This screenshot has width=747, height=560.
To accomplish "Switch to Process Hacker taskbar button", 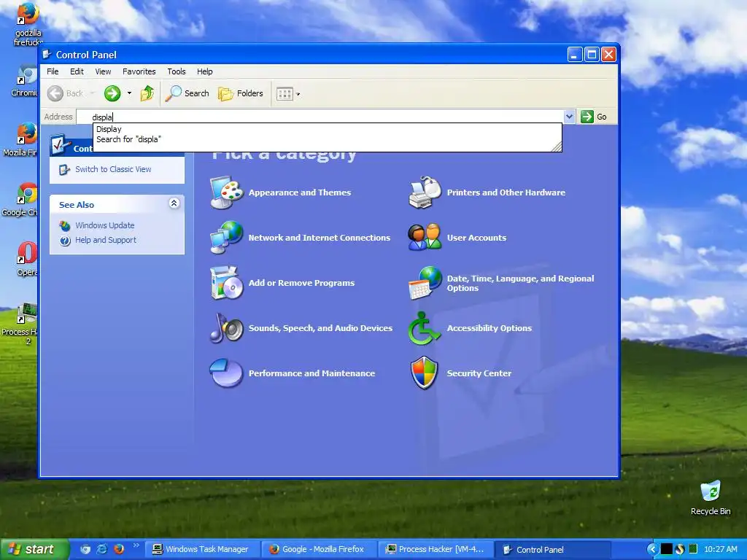I will (x=435, y=549).
